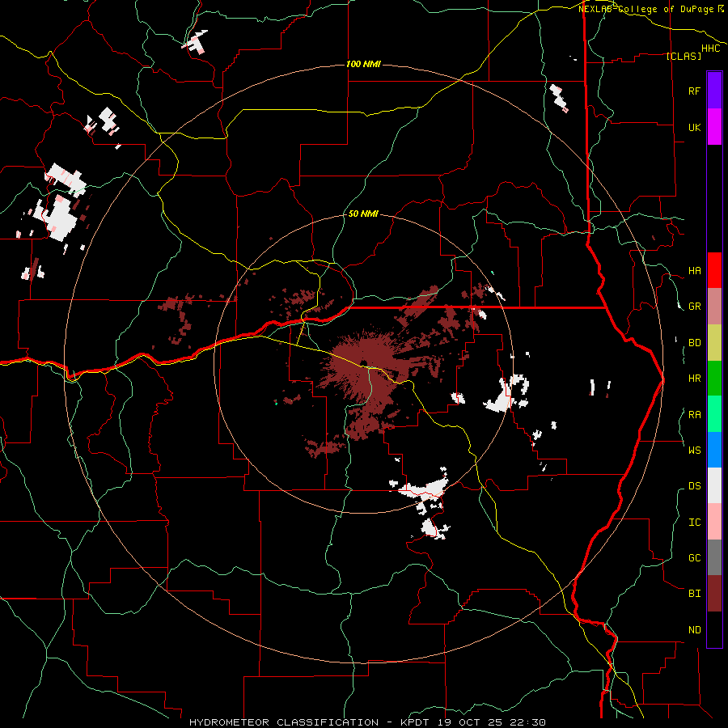Click the DS legend label
The height and width of the screenshot is (728, 728).
pos(694,486)
